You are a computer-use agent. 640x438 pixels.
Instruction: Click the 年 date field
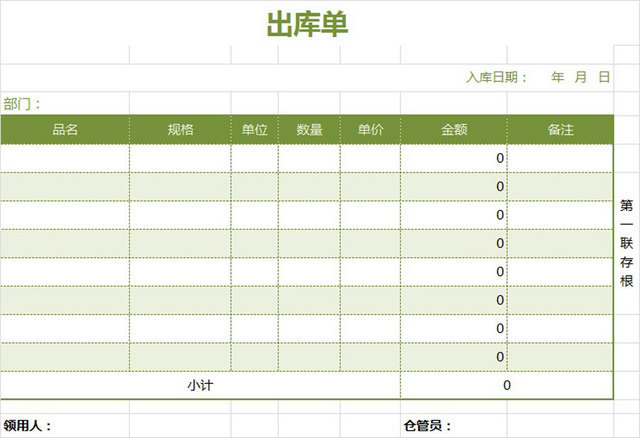pos(558,77)
